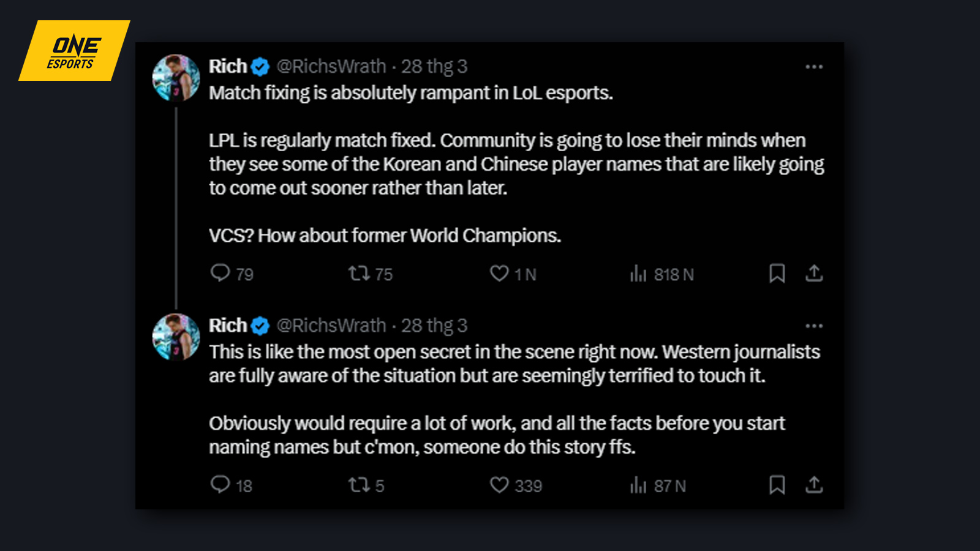Bookmark the first tweet
Viewport: 980px width, 551px height.
(x=776, y=274)
